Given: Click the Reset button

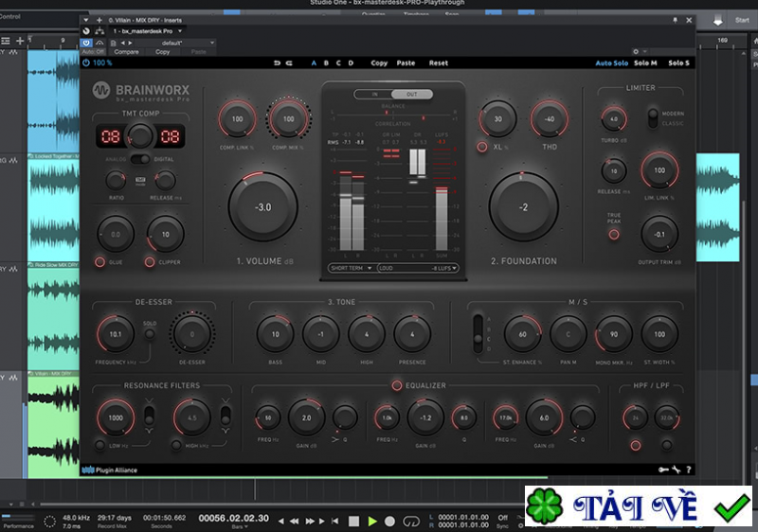Looking at the screenshot, I should coord(439,63).
